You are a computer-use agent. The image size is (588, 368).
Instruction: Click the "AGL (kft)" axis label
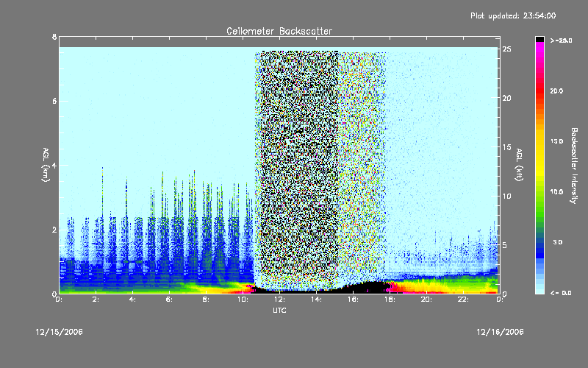point(519,165)
